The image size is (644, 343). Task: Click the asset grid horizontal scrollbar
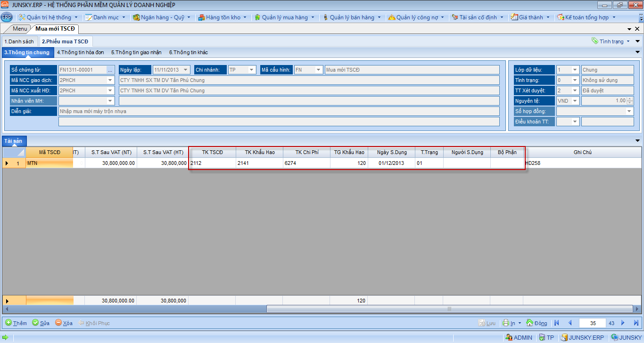449,309
